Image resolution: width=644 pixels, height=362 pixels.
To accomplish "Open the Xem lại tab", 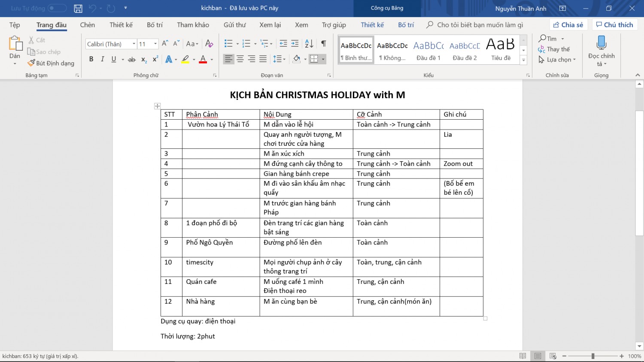I will [270, 25].
